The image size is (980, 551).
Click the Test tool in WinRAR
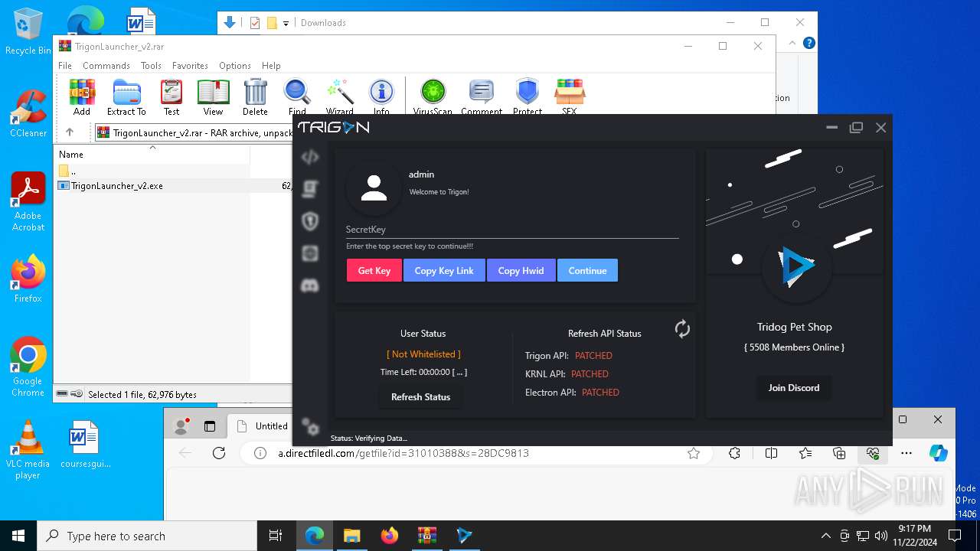pos(171,97)
